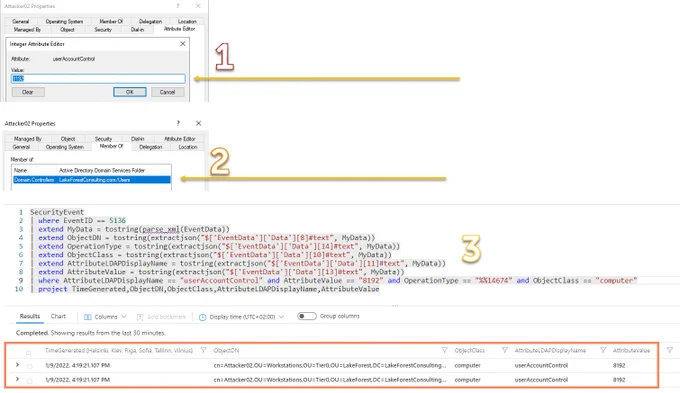Open General tab in the Attribute Editor dialog
The width and height of the screenshot is (680, 393).
[x=21, y=21]
